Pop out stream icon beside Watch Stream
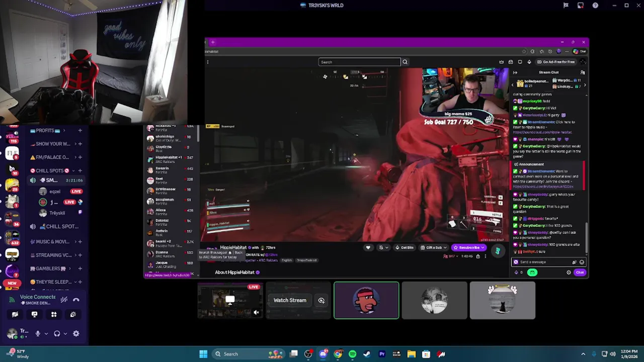The image size is (644, 362). pyautogui.click(x=321, y=300)
